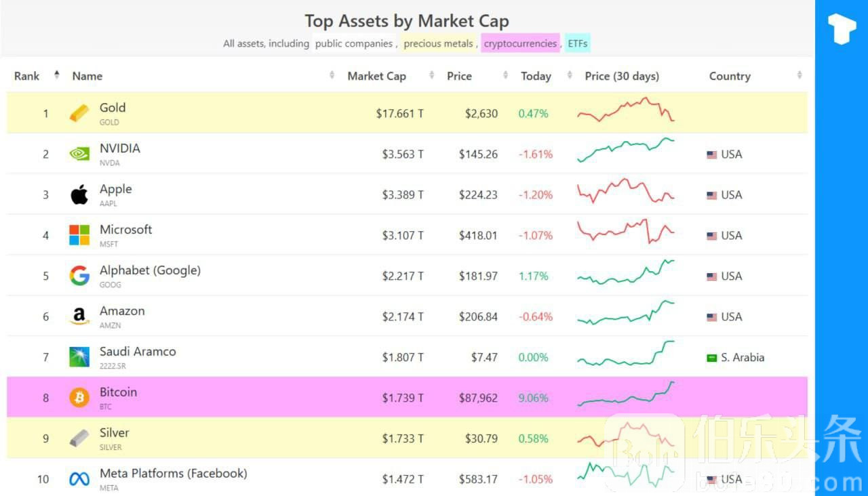Click the Apple logo icon
The image size is (868, 496).
(79, 194)
